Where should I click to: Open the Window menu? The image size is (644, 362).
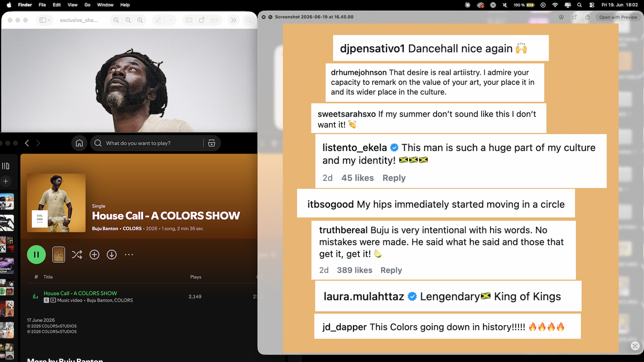tap(105, 5)
